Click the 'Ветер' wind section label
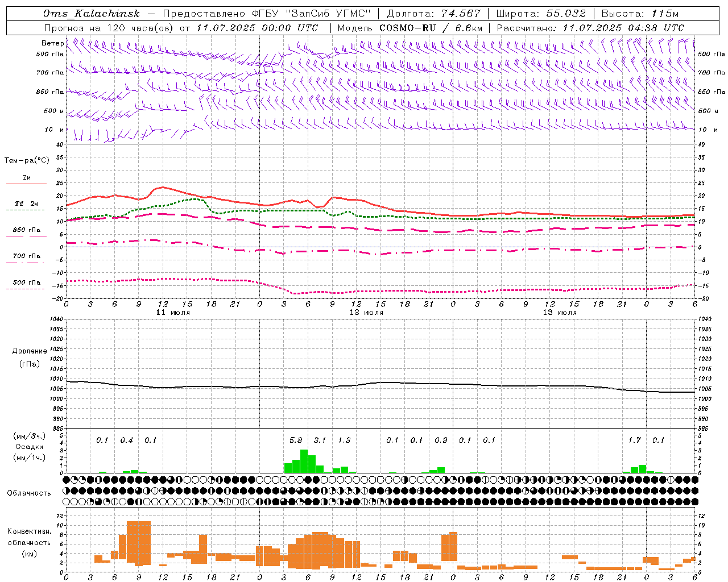The width and height of the screenshot is (728, 582). click(53, 43)
